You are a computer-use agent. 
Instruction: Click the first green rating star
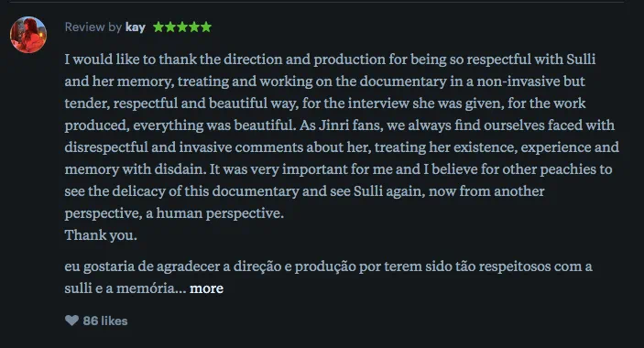tap(158, 27)
